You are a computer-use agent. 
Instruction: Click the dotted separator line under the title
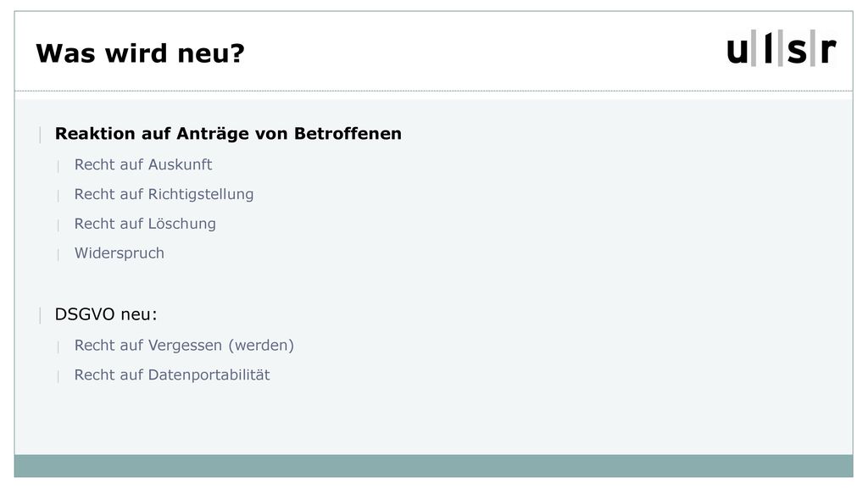pyautogui.click(x=433, y=91)
